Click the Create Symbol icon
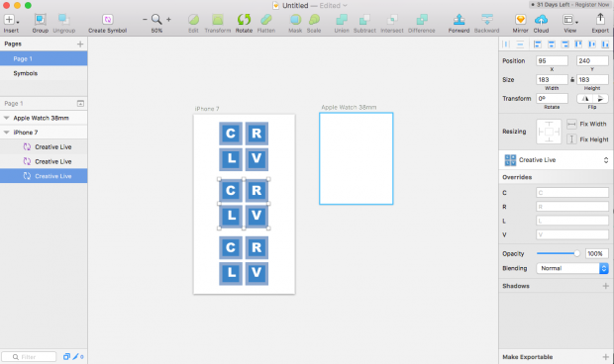This screenshot has height=364, width=614. point(108,20)
